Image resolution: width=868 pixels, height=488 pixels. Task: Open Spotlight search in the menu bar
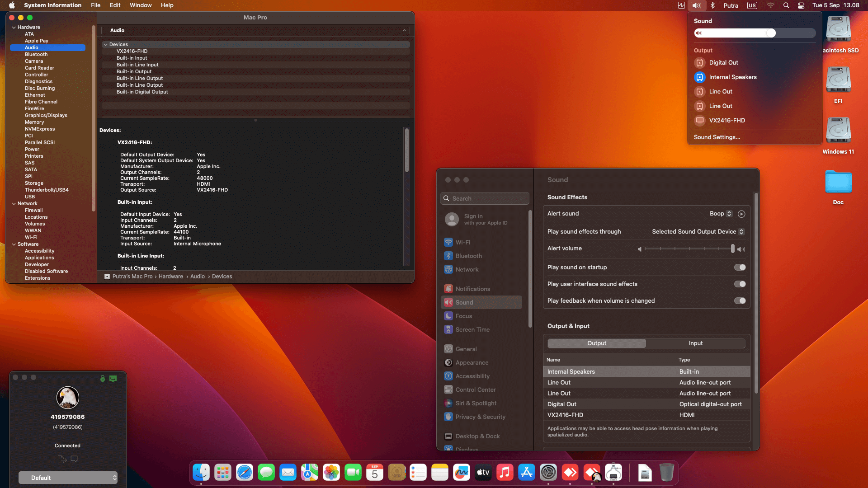786,5
